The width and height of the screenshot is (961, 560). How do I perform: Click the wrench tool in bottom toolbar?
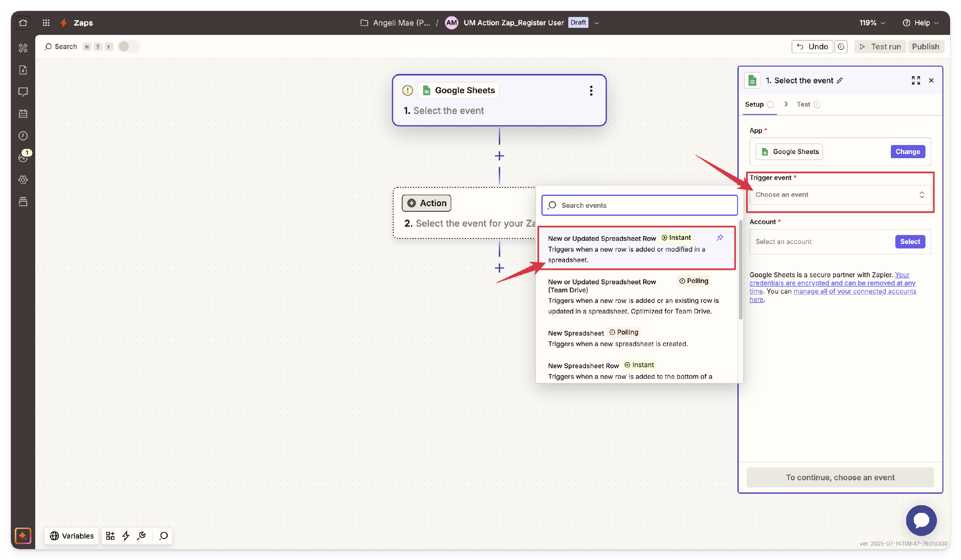pyautogui.click(x=142, y=536)
